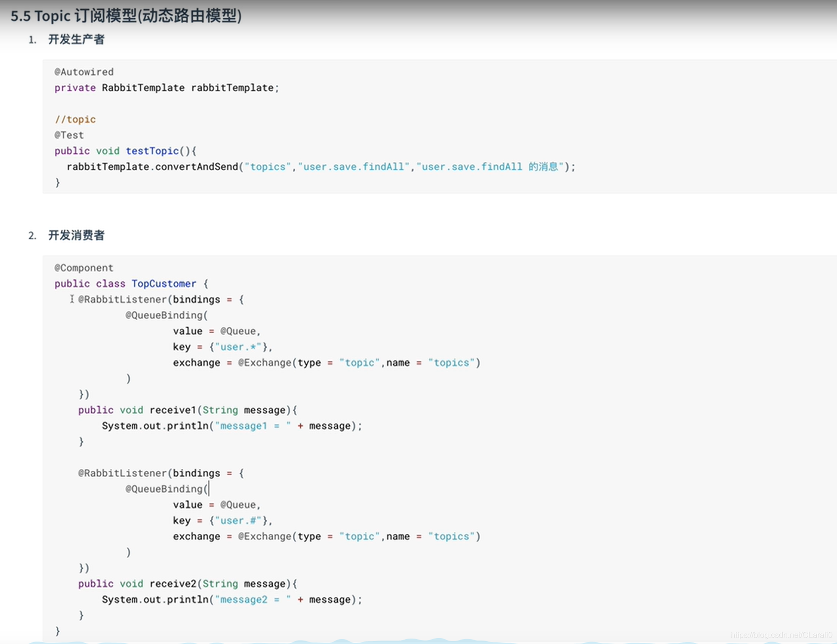
Task: Click the '@Component' annotation line
Action: [x=84, y=268]
